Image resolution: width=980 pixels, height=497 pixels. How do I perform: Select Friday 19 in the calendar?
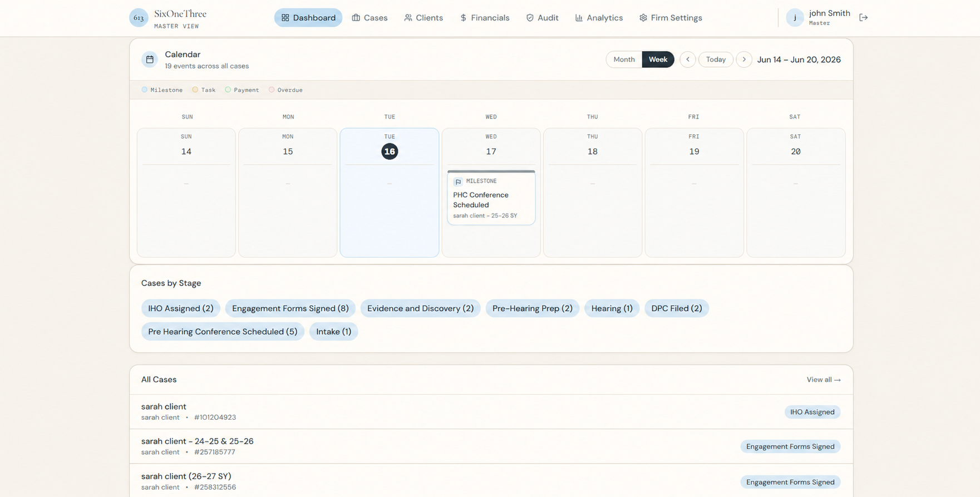point(694,193)
